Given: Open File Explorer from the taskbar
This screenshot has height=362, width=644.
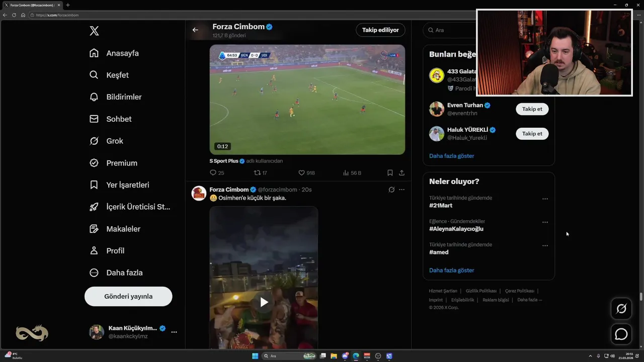Looking at the screenshot, I should click(x=334, y=356).
